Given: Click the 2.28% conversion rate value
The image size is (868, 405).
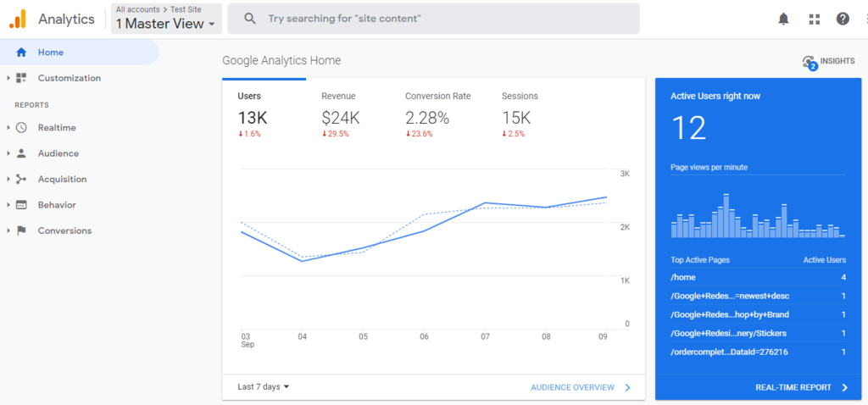Looking at the screenshot, I should [427, 118].
